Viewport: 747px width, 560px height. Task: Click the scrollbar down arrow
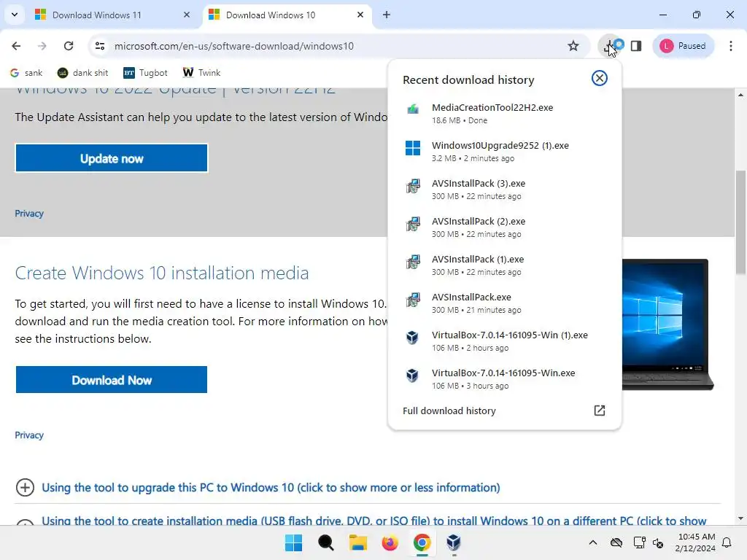(740, 518)
